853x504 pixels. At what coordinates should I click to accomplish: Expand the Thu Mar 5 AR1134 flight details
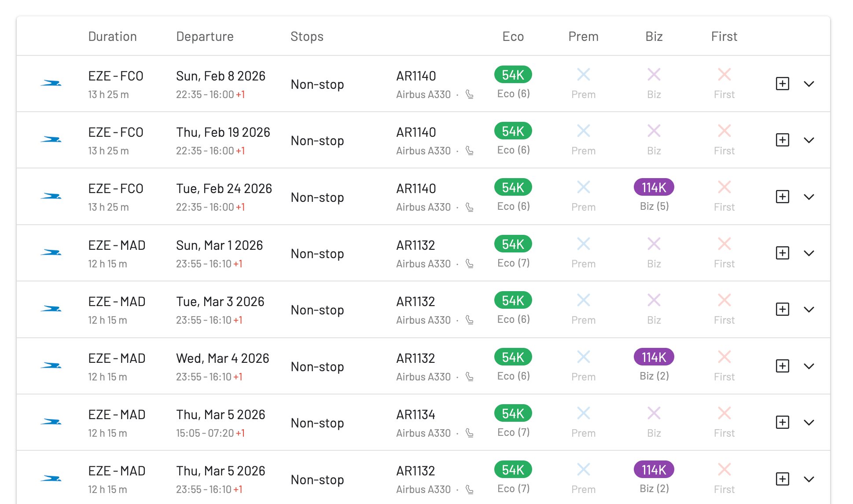click(809, 422)
